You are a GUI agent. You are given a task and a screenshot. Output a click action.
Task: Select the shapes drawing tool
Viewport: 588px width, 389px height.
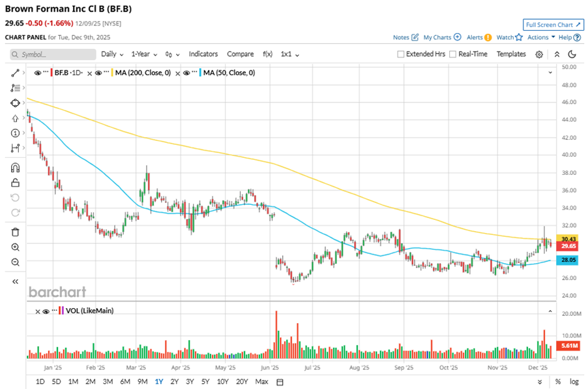click(15, 103)
